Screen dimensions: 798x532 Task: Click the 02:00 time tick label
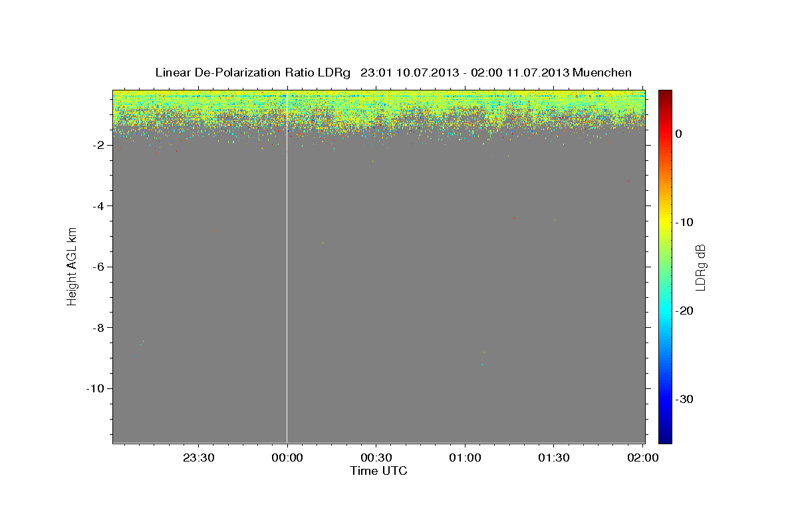click(x=642, y=458)
